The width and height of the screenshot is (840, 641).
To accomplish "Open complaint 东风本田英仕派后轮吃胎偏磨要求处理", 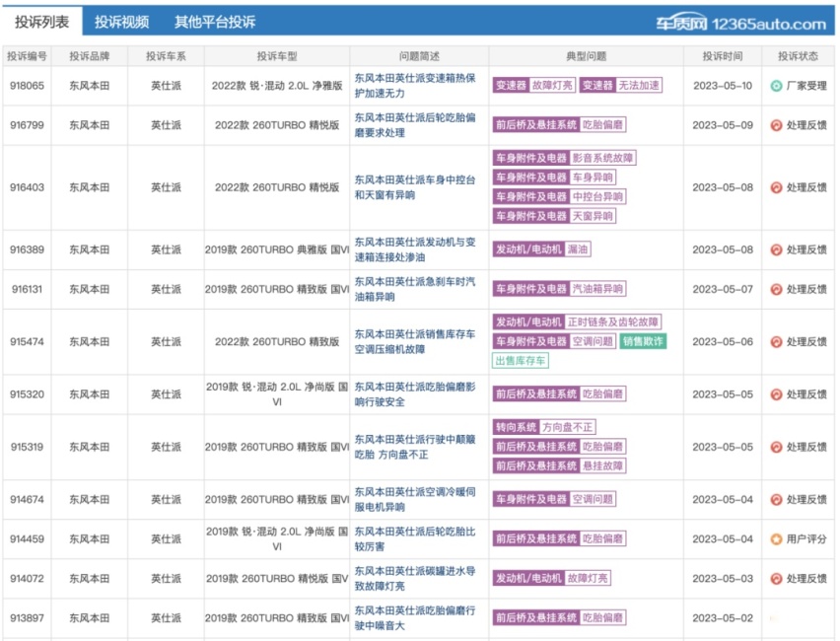I will tap(415, 125).
